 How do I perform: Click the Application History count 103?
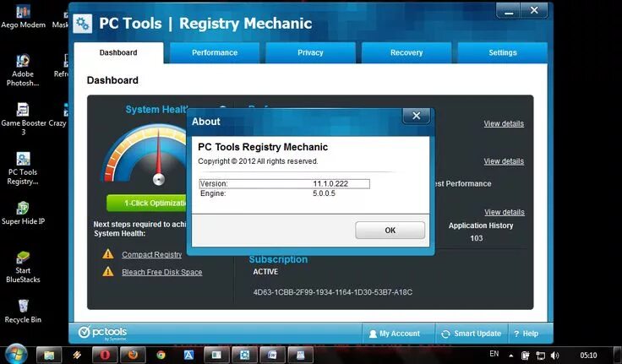pos(477,238)
